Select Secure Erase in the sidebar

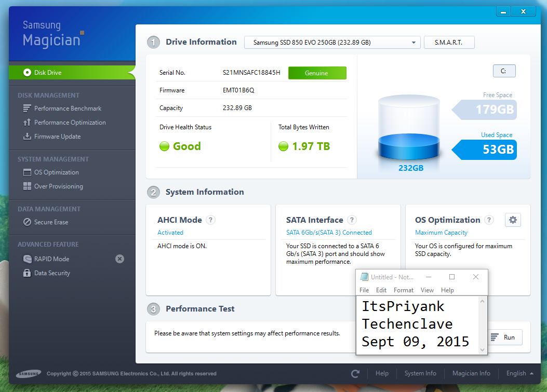click(x=51, y=222)
